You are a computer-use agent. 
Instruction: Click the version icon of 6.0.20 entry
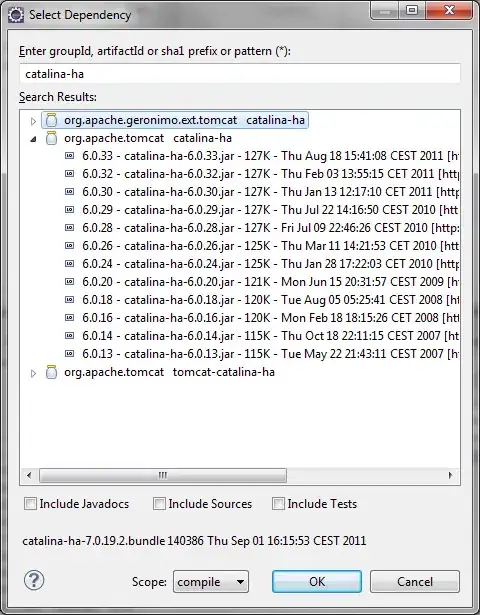[69, 282]
